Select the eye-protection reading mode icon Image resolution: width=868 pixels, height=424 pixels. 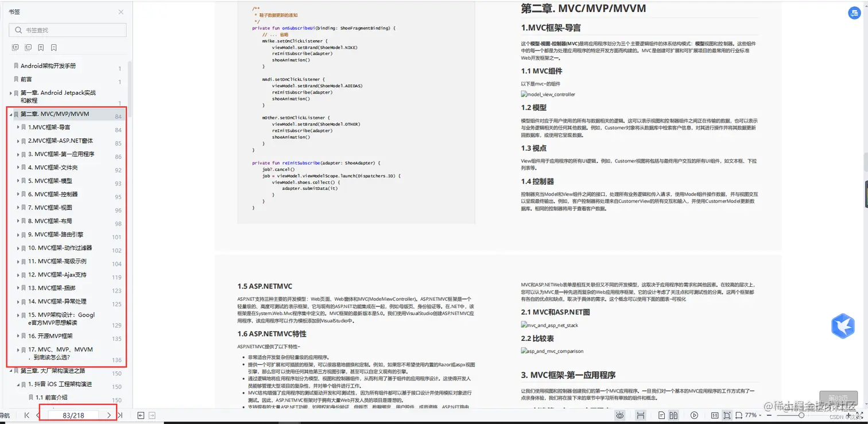click(619, 415)
